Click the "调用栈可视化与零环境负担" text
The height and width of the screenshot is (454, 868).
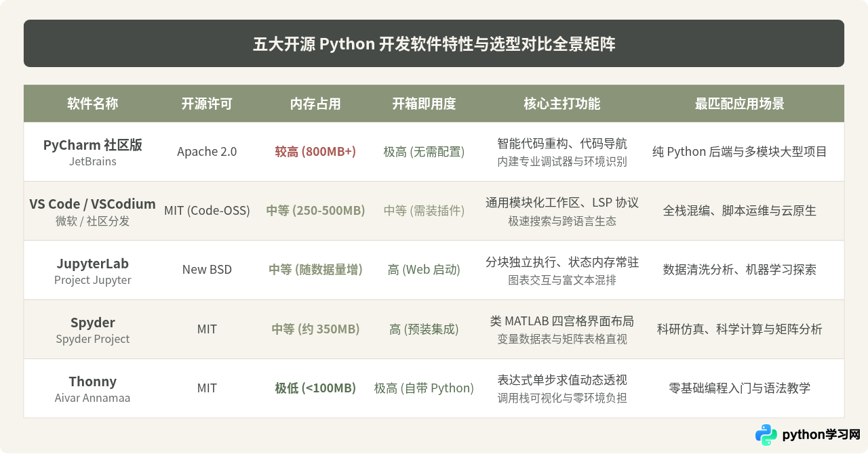tap(562, 398)
